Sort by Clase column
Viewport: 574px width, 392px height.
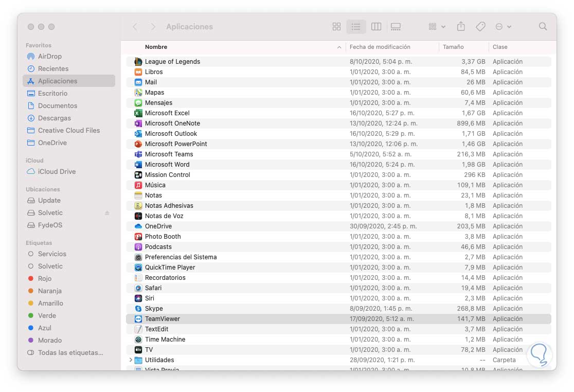[500, 47]
